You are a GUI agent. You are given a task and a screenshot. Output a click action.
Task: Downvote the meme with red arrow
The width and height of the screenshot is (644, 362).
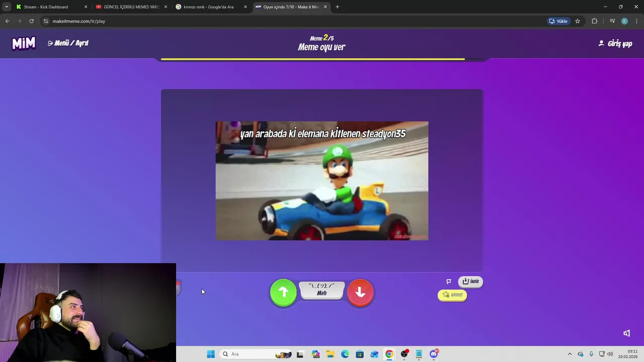coord(360,292)
